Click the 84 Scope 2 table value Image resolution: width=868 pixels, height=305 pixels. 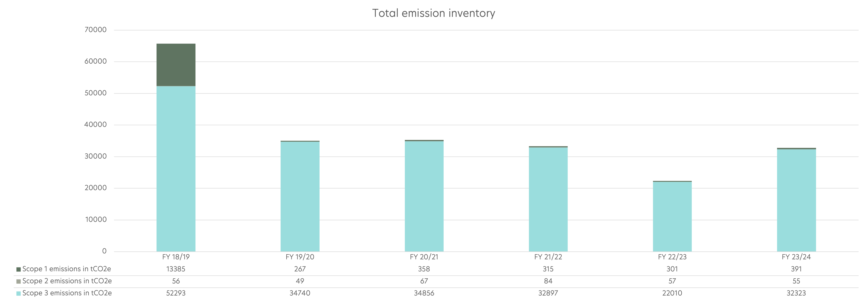point(548,281)
